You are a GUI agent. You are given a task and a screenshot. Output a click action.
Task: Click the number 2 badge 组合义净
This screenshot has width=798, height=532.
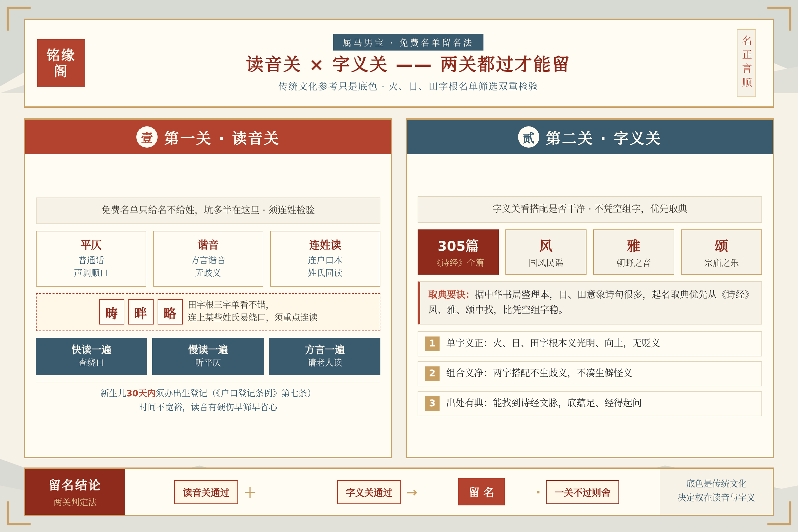432,373
